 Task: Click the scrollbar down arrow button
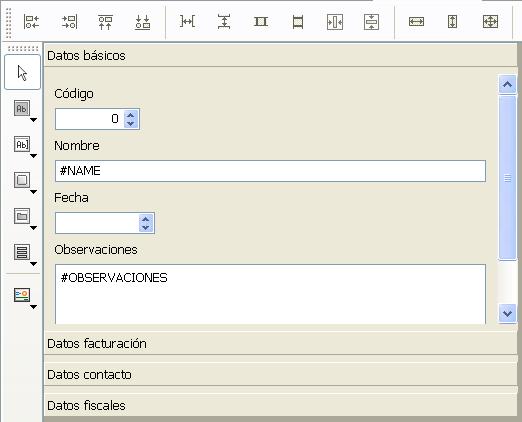pos(507,313)
